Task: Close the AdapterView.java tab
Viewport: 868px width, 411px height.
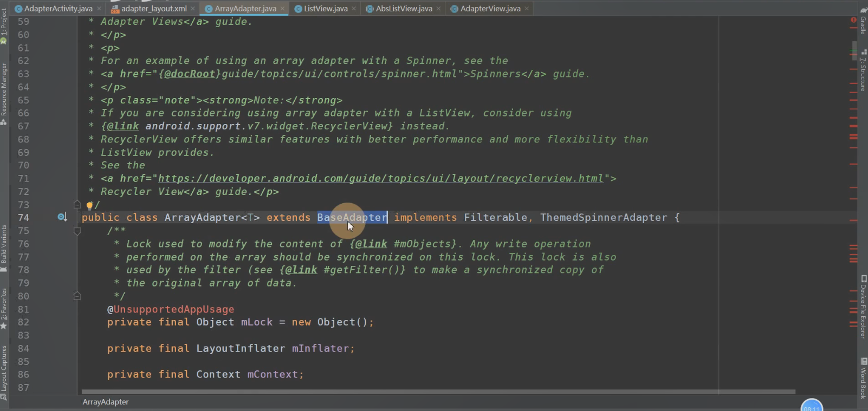Action: pos(527,9)
